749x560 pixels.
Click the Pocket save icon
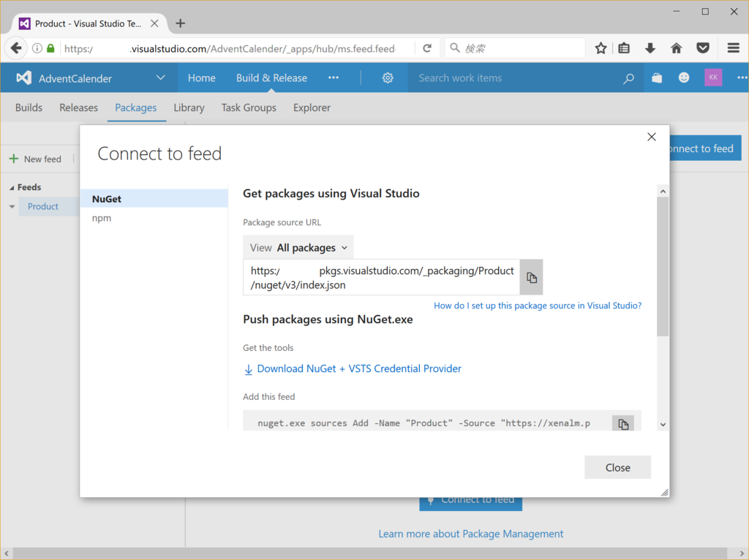703,48
